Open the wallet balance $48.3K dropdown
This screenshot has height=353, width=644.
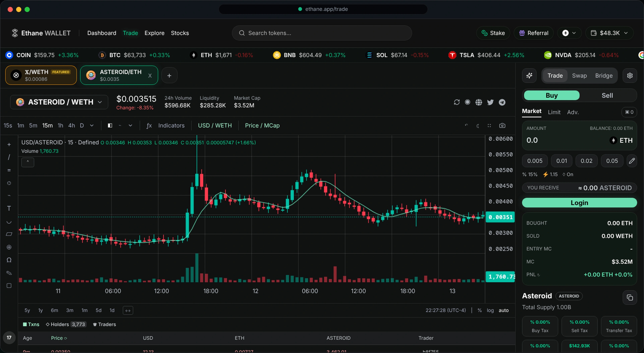pos(609,33)
